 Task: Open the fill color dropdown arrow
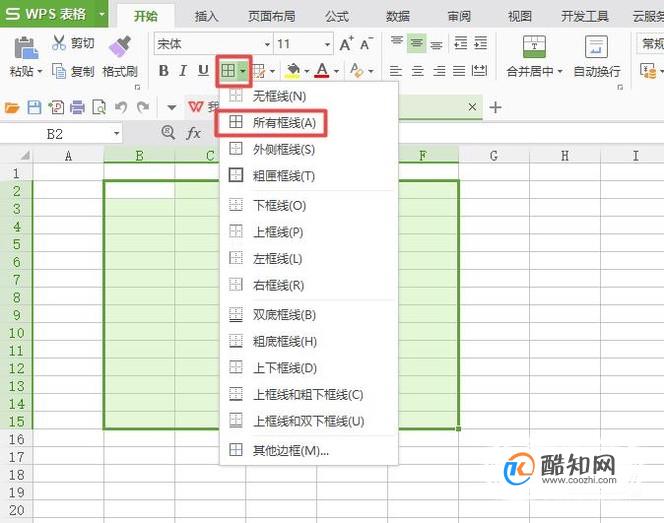pos(307,71)
